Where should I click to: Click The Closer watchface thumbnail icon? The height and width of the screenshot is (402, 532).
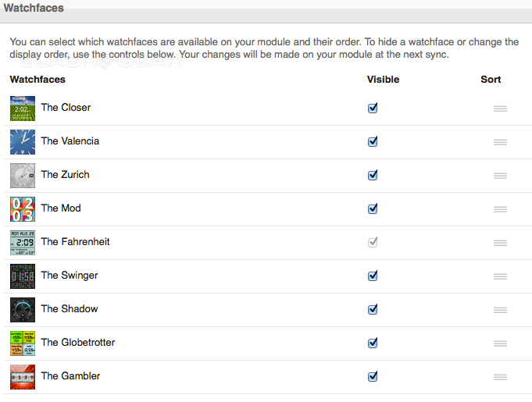click(x=23, y=108)
